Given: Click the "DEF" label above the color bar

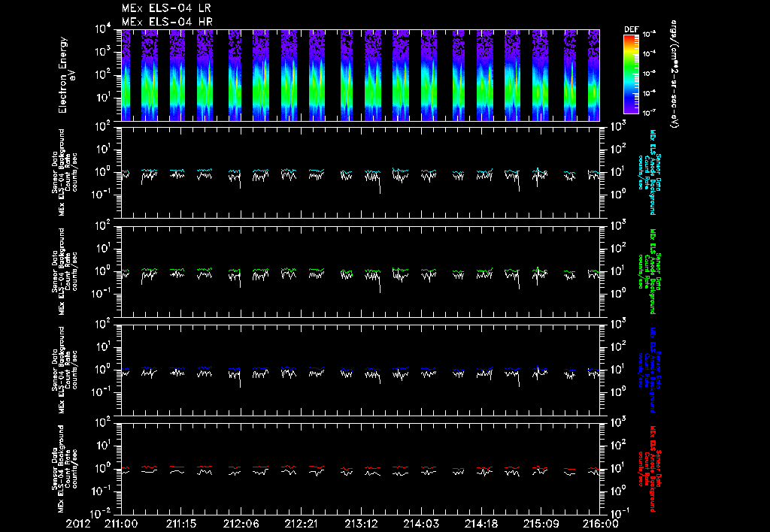Looking at the screenshot, I should [631, 29].
